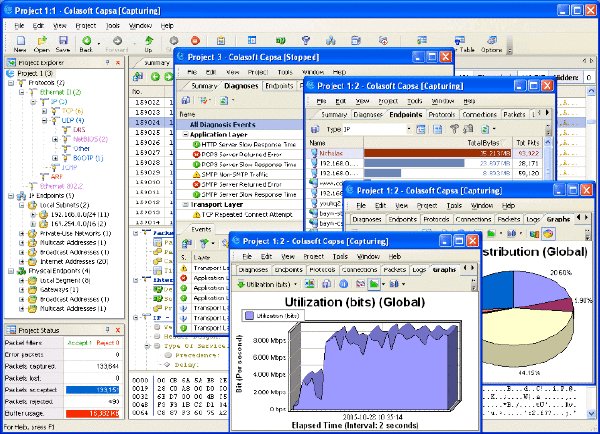
Task: Expand the TCP (6) tree node
Action: click(44, 111)
